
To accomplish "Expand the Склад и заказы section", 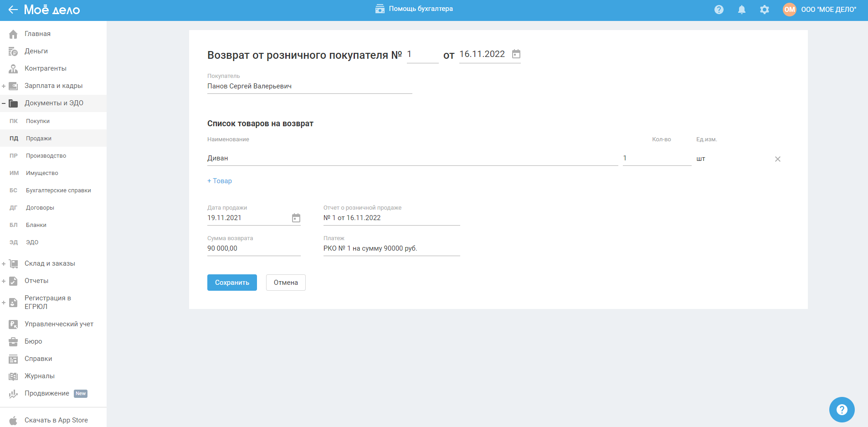I will pyautogui.click(x=4, y=264).
